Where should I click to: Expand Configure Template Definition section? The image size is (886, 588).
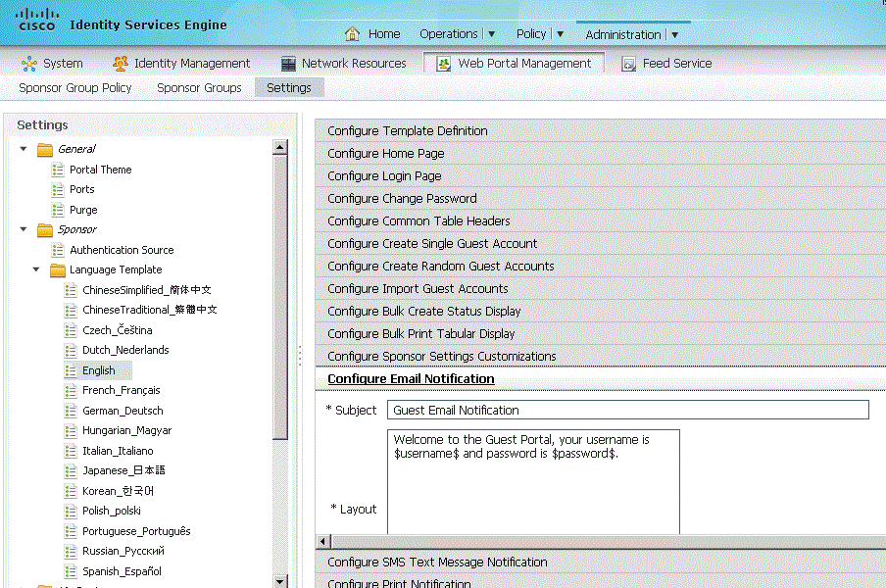tap(600, 131)
